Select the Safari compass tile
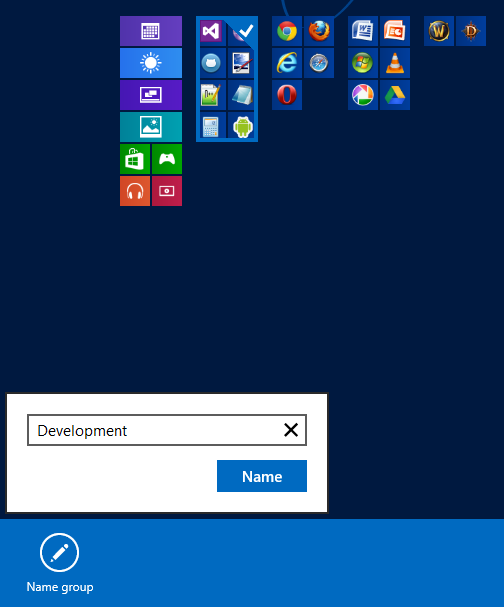 pyautogui.click(x=319, y=63)
